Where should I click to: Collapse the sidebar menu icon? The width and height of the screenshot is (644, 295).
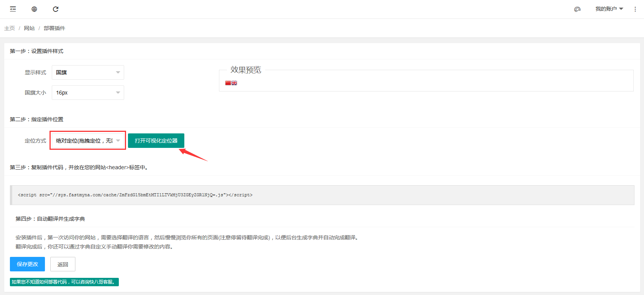point(13,9)
